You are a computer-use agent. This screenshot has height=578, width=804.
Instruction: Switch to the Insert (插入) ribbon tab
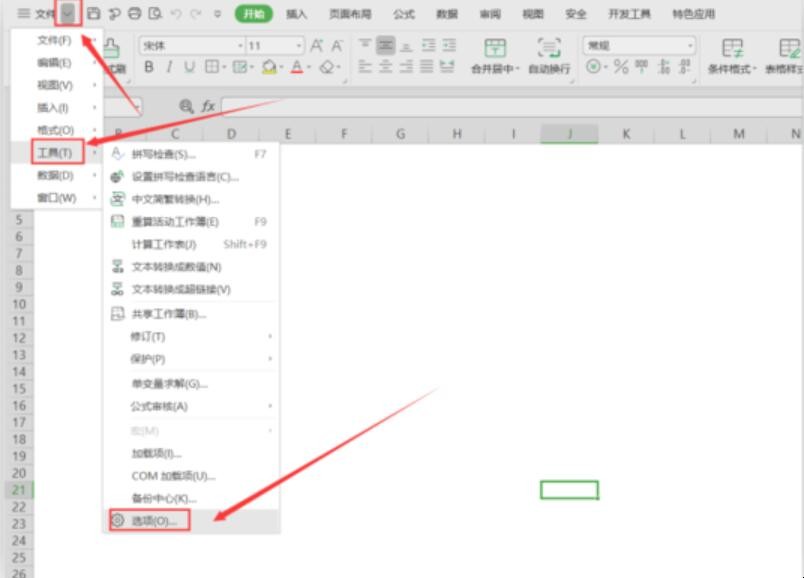(x=297, y=14)
